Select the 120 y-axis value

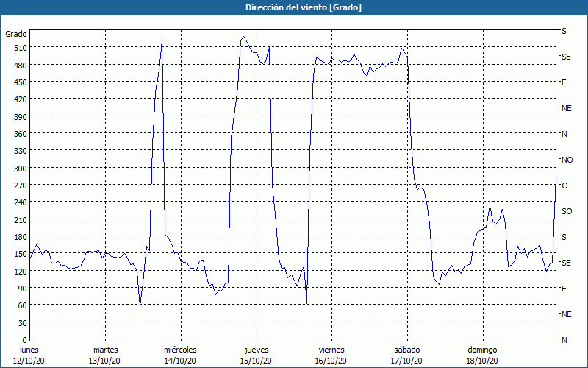[x=21, y=271]
